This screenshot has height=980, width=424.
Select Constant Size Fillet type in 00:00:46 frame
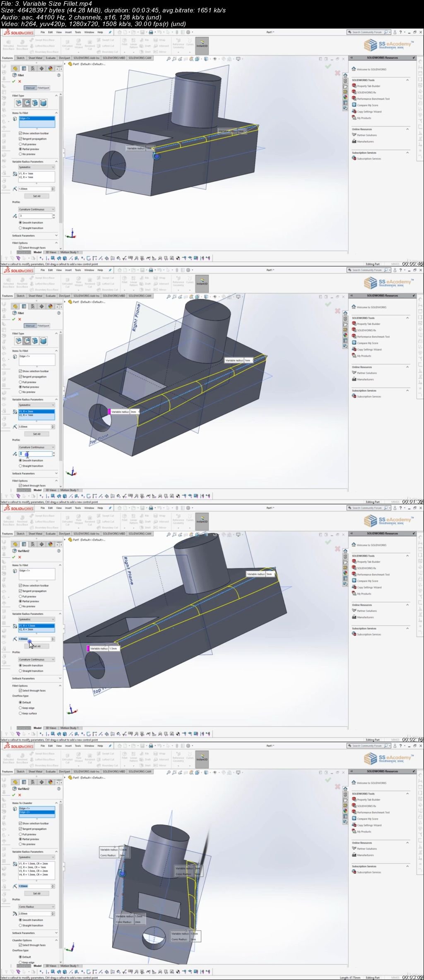point(19,103)
